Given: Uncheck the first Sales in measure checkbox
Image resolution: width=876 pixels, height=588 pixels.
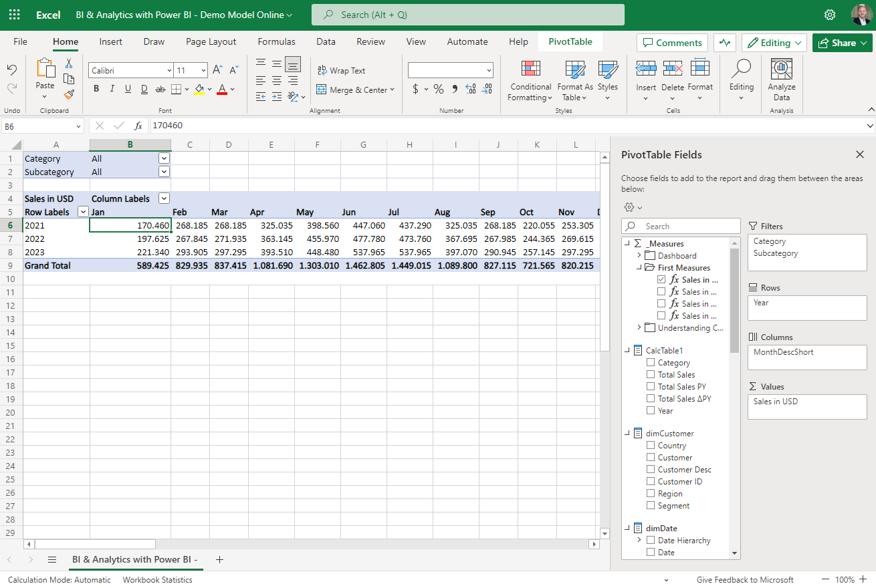Looking at the screenshot, I should pos(661,280).
